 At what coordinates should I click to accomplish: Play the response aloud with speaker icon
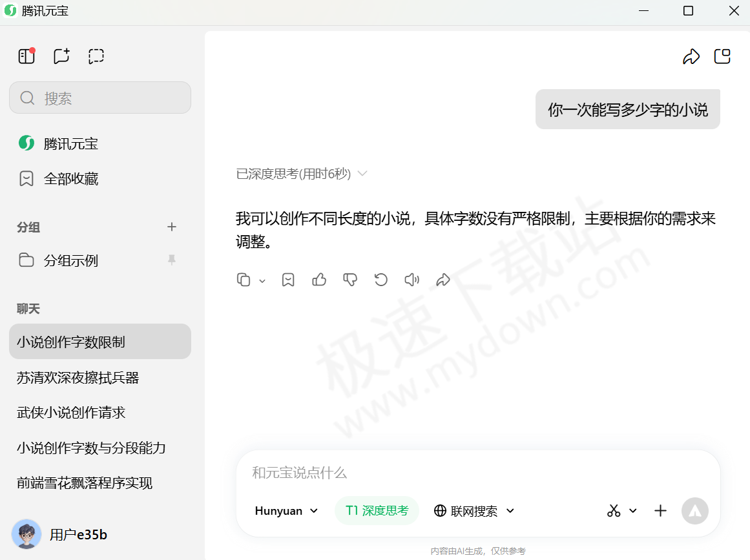(411, 280)
